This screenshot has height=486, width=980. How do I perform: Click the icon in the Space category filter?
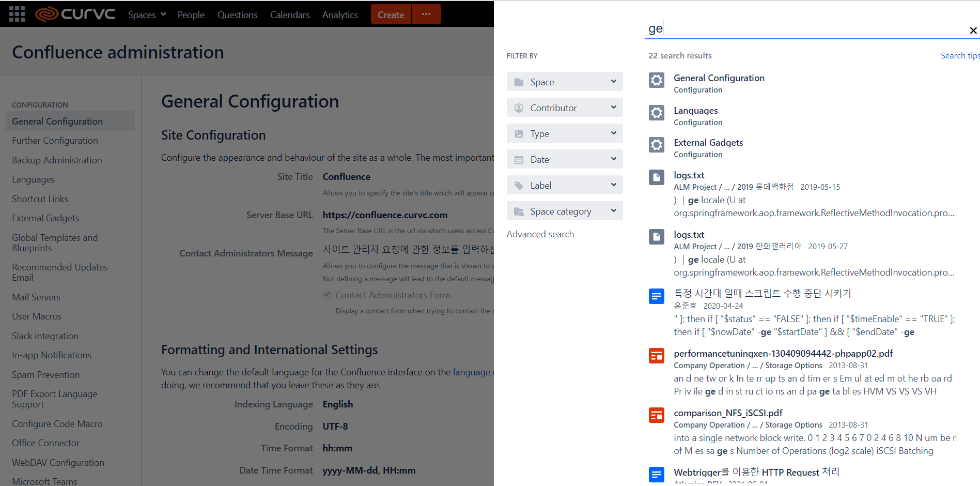[519, 211]
